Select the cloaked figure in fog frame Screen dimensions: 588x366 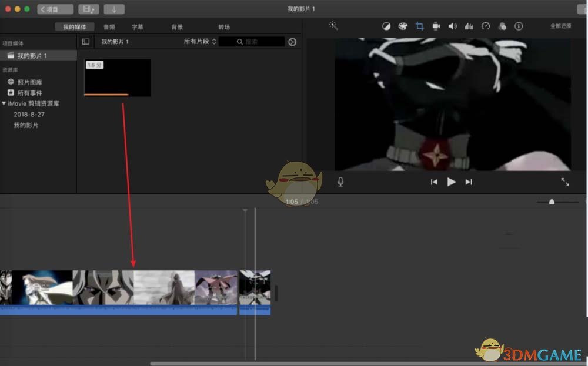164,287
